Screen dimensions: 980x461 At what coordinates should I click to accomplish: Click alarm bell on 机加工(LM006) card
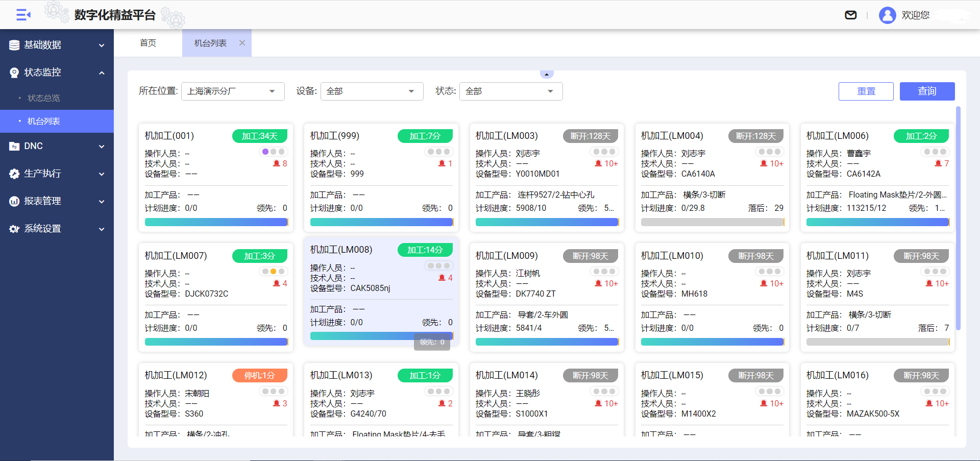tap(938, 163)
